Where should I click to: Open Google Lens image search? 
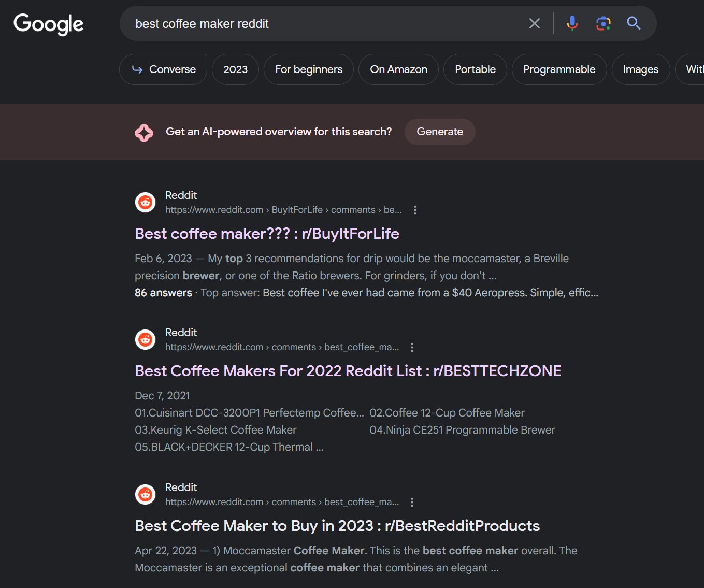click(x=602, y=23)
